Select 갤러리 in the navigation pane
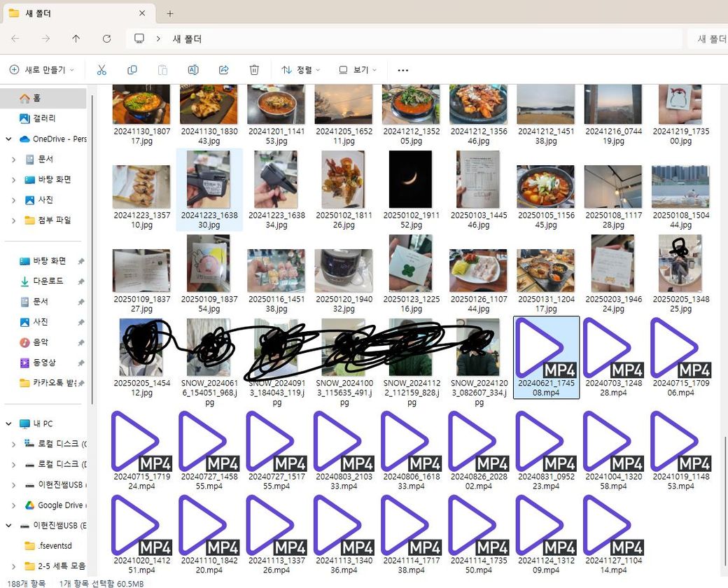This screenshot has height=588, width=728. click(x=43, y=118)
